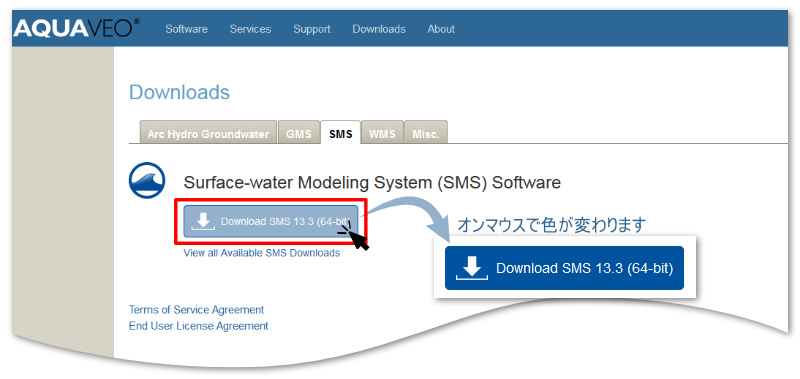The height and width of the screenshot is (379, 800).
Task: Open End User License Agreement link
Action: point(198,325)
